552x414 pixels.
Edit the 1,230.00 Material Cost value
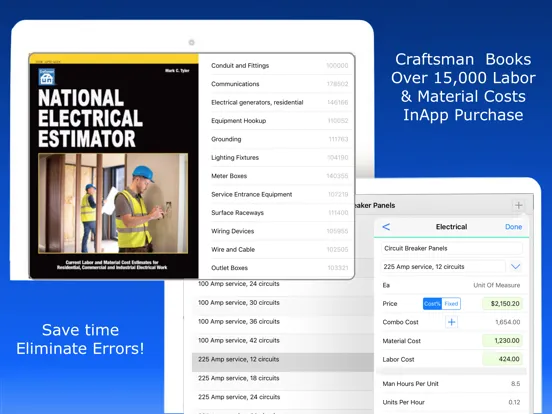click(x=502, y=340)
